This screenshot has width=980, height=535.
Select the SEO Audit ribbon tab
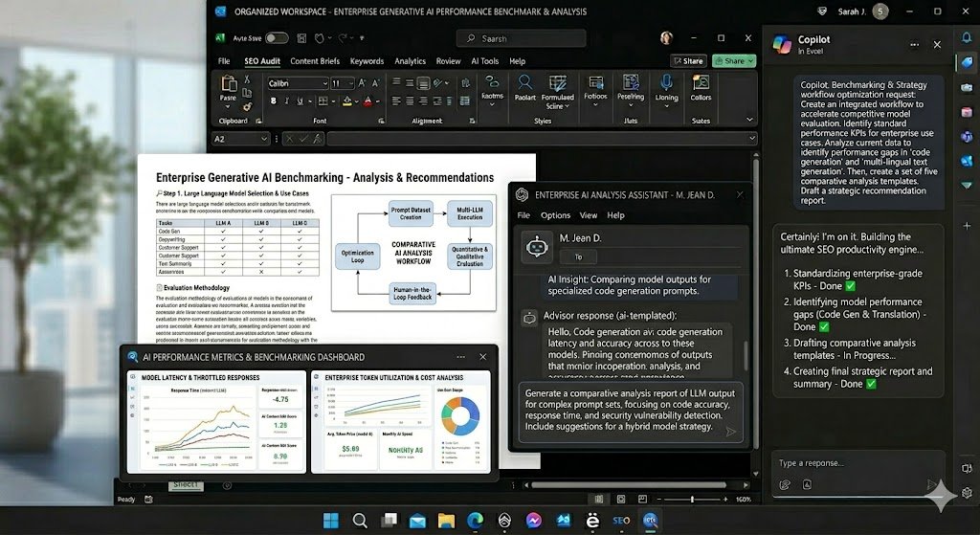point(262,61)
